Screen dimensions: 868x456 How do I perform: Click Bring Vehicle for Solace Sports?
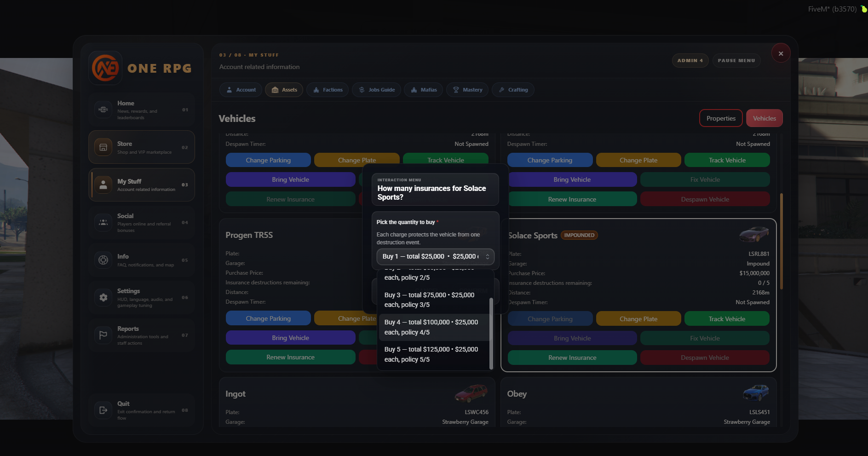(x=572, y=338)
